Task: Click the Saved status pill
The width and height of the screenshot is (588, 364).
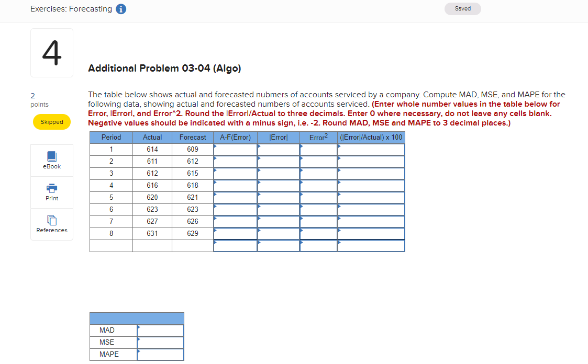Action: pyautogui.click(x=462, y=8)
